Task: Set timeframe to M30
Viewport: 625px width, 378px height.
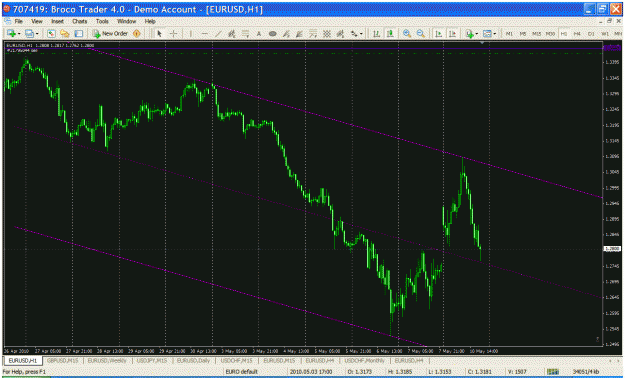Action: click(550, 34)
